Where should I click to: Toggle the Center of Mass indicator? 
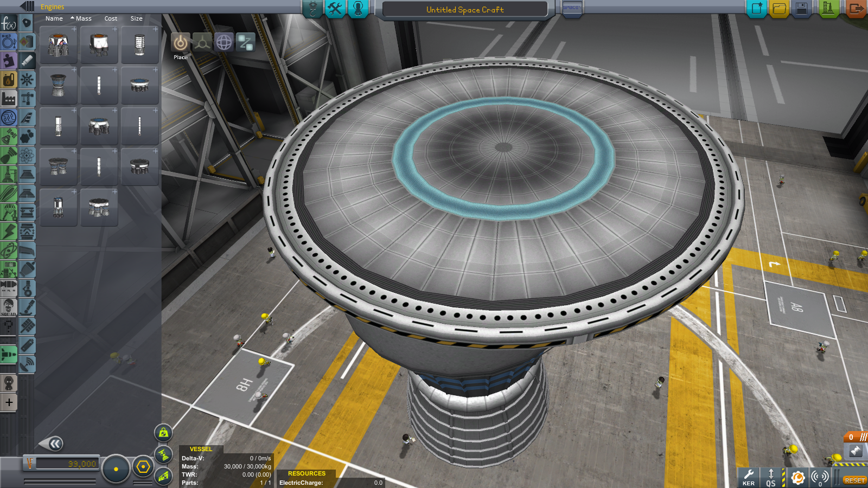(163, 433)
